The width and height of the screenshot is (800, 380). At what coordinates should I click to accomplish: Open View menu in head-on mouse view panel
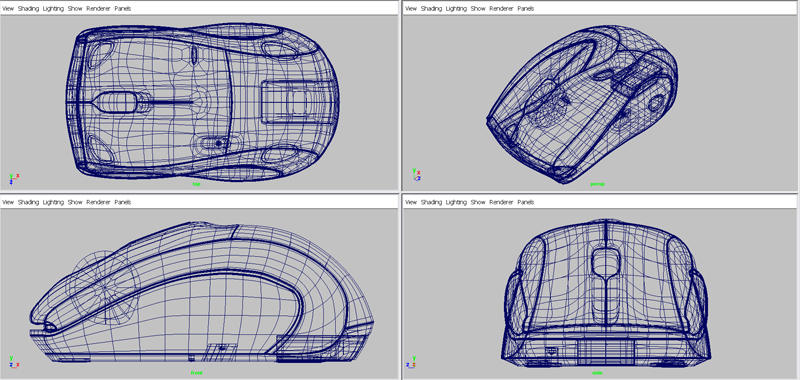(x=411, y=202)
